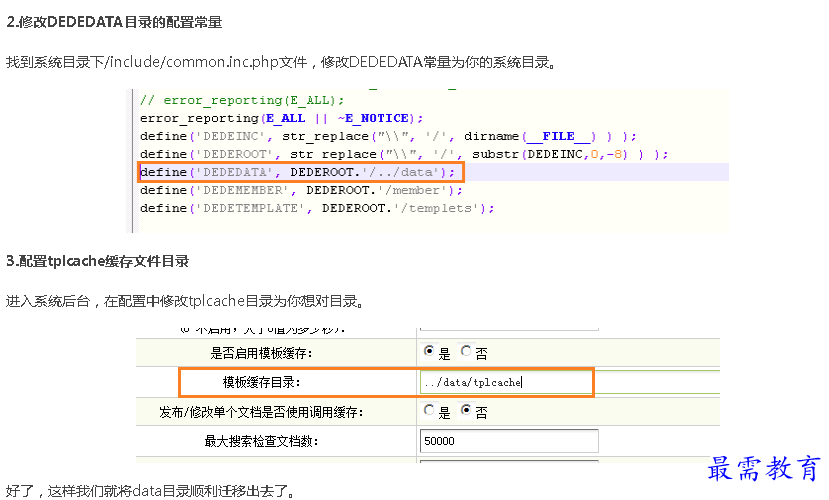This screenshot has height=500, width=829.
Task: Click the 发布/修改单个文档是否使用调用缓存 label
Action: pos(261,412)
